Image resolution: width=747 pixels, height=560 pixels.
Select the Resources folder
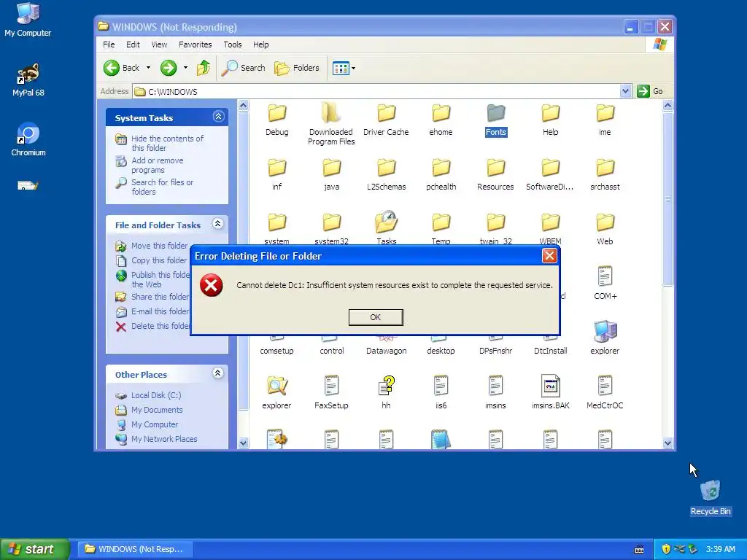click(495, 175)
